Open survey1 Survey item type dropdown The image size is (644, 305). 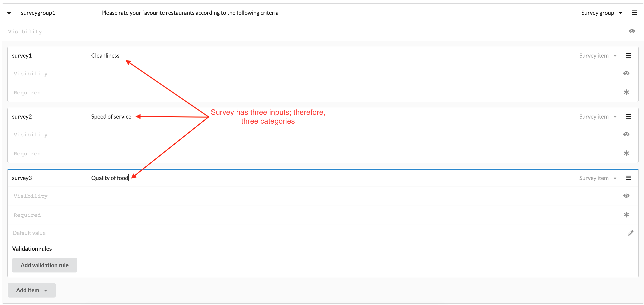(x=598, y=56)
